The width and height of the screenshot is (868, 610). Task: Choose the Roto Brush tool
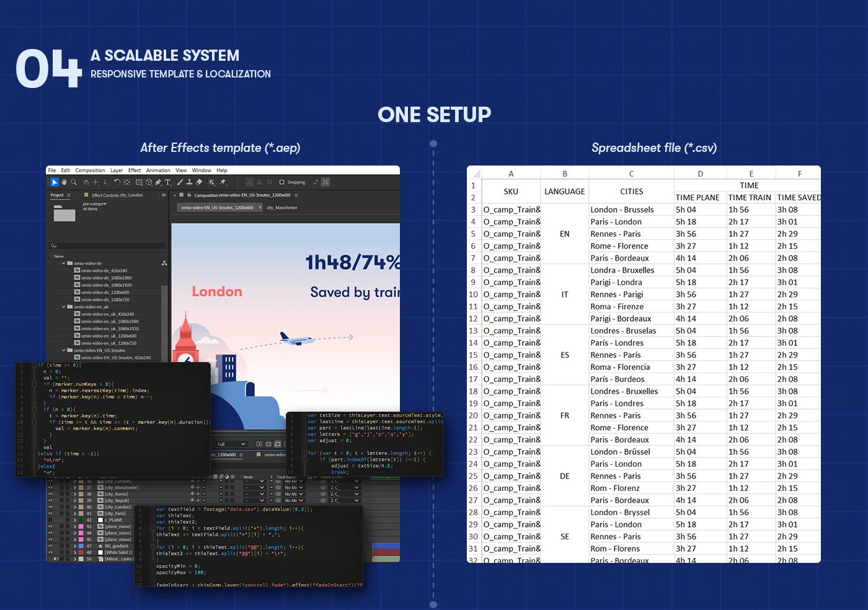click(x=212, y=182)
